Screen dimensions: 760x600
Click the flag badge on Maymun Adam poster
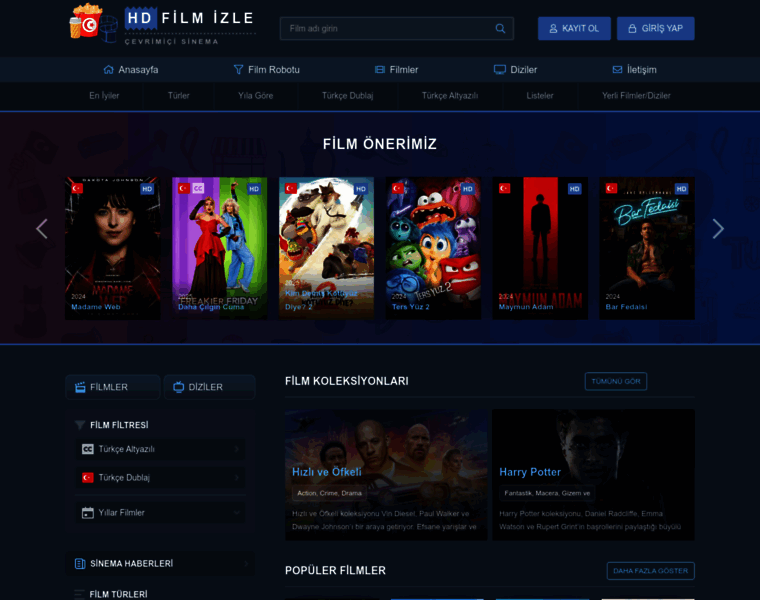505,188
